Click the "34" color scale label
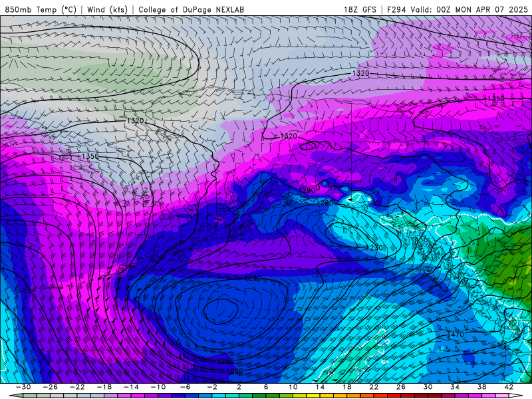Image resolution: width=532 pixels, height=399 pixels. point(455,387)
